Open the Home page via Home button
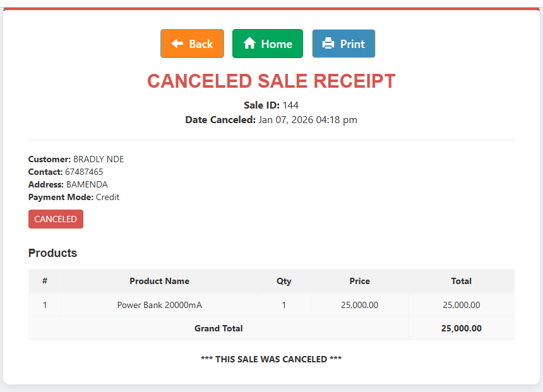Screen dimensions: 543x392 click(x=267, y=44)
